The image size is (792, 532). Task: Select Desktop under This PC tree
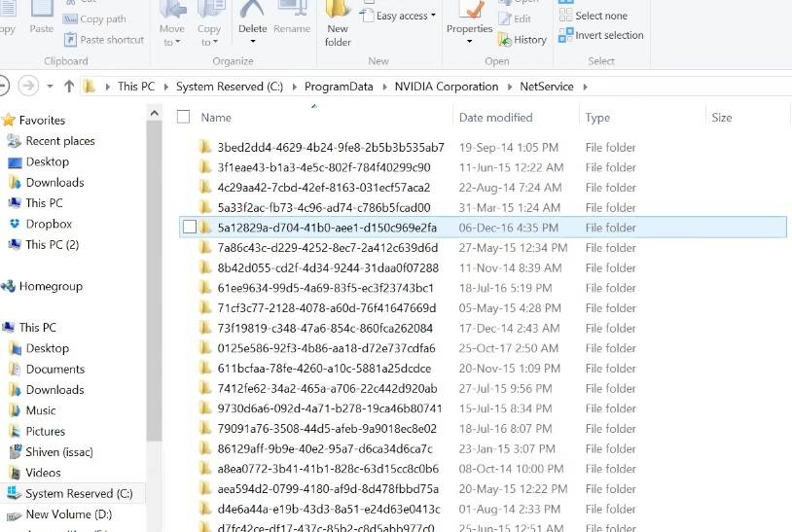click(x=48, y=348)
